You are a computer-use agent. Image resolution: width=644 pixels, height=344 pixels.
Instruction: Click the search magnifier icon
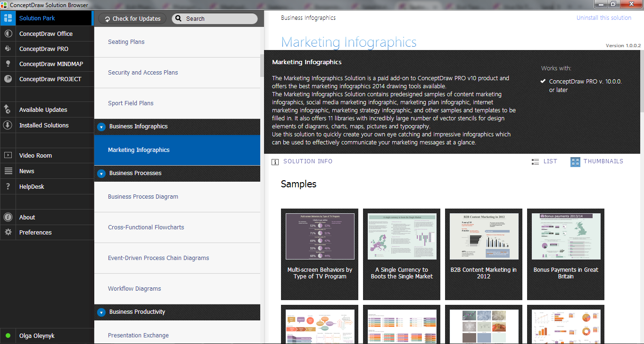(179, 18)
